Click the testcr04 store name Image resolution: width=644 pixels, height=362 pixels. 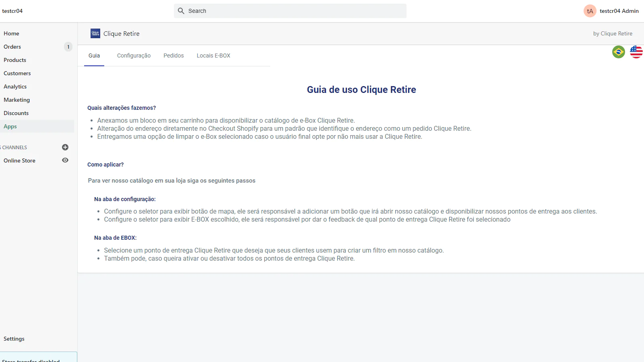point(12,11)
